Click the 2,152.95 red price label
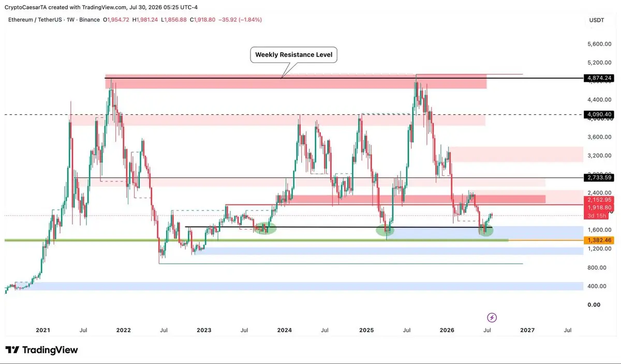Image resolution: width=621 pixels, height=364 pixels. 600,200
